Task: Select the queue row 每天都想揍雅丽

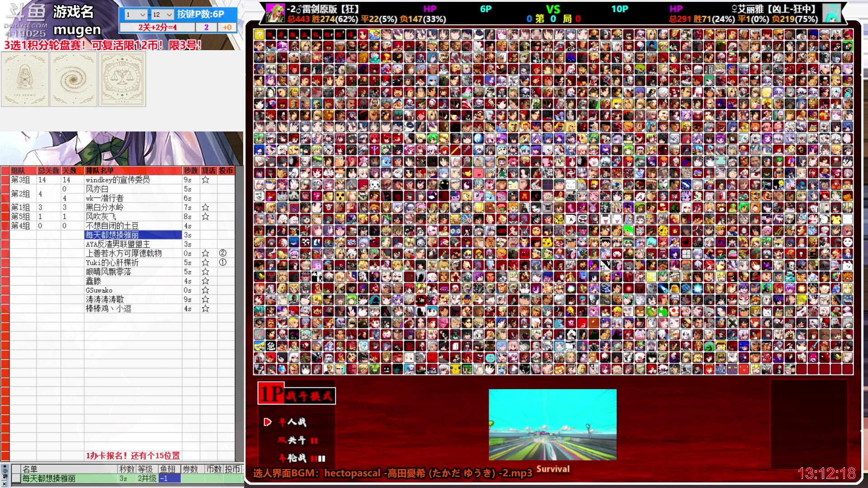Action: [133, 235]
